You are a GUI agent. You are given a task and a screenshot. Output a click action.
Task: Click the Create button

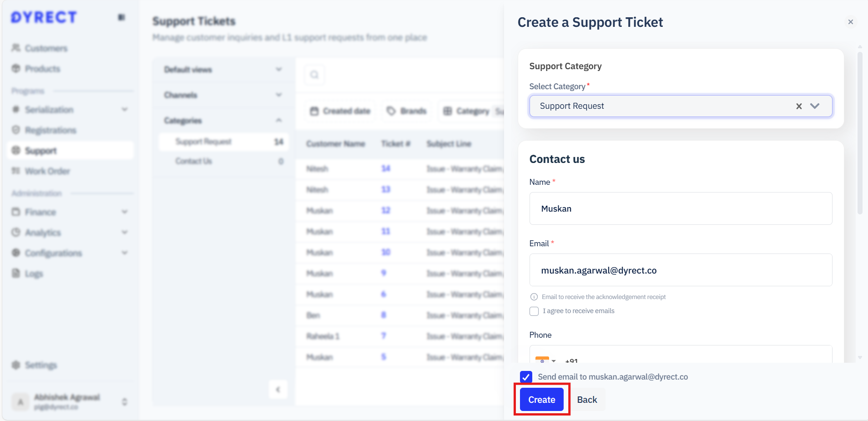tap(541, 400)
